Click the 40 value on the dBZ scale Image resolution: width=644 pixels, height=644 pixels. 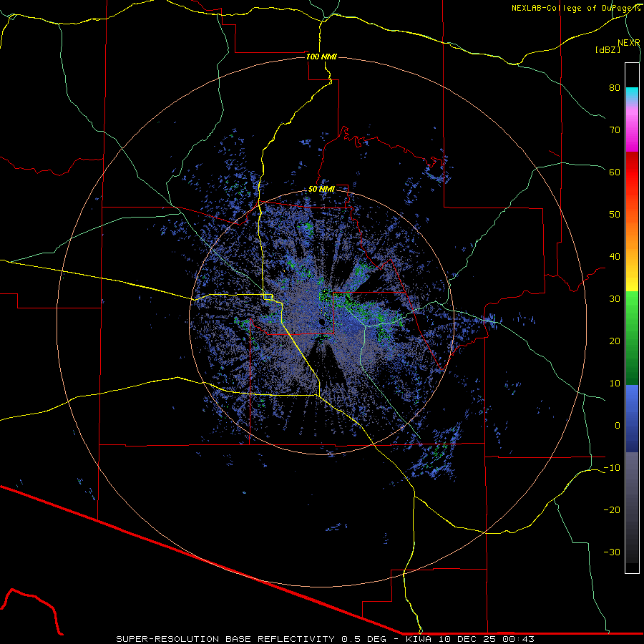click(615, 257)
